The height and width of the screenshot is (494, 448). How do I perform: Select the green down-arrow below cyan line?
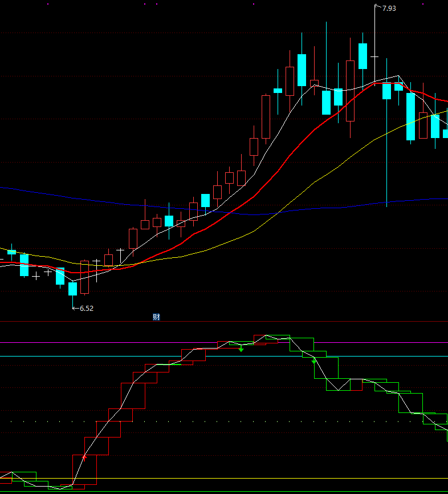(x=314, y=361)
